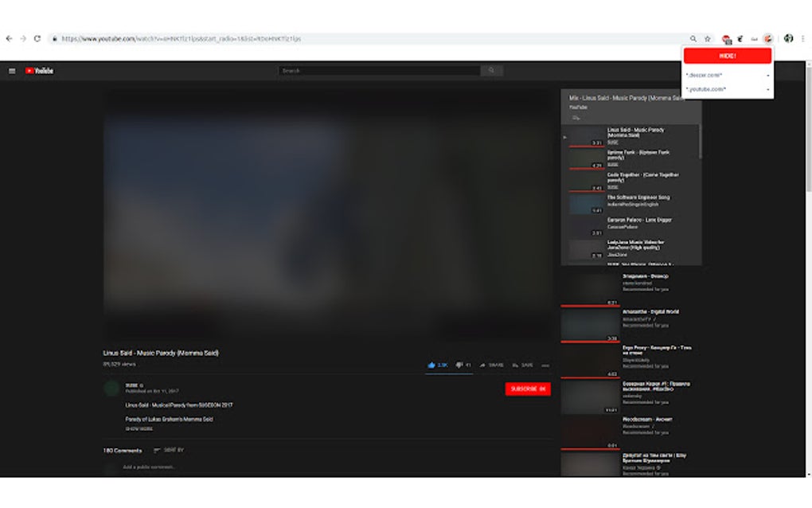Expand the *.youtube.com* entry dropdown arrow
This screenshot has width=812, height=508.
coord(767,90)
